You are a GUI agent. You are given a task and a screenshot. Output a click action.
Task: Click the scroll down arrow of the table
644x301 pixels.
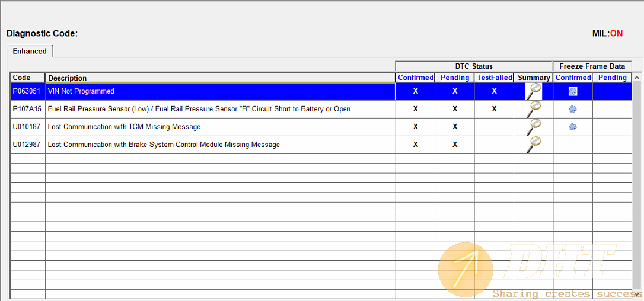(x=637, y=294)
